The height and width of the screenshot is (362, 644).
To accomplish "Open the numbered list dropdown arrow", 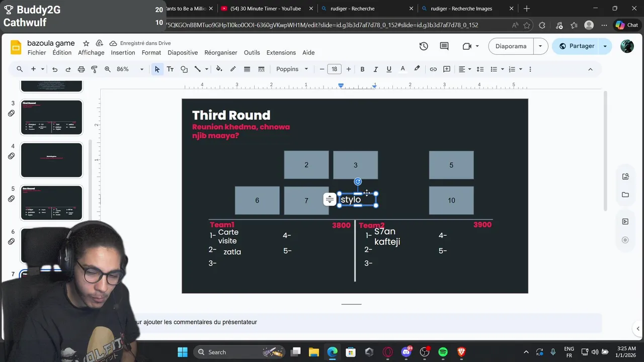I will click(521, 69).
